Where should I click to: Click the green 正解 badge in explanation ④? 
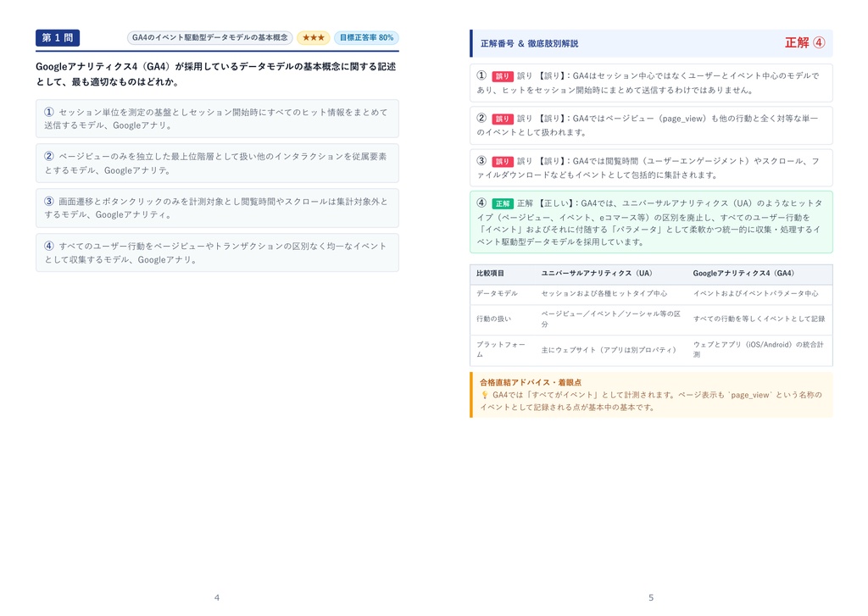(502, 203)
